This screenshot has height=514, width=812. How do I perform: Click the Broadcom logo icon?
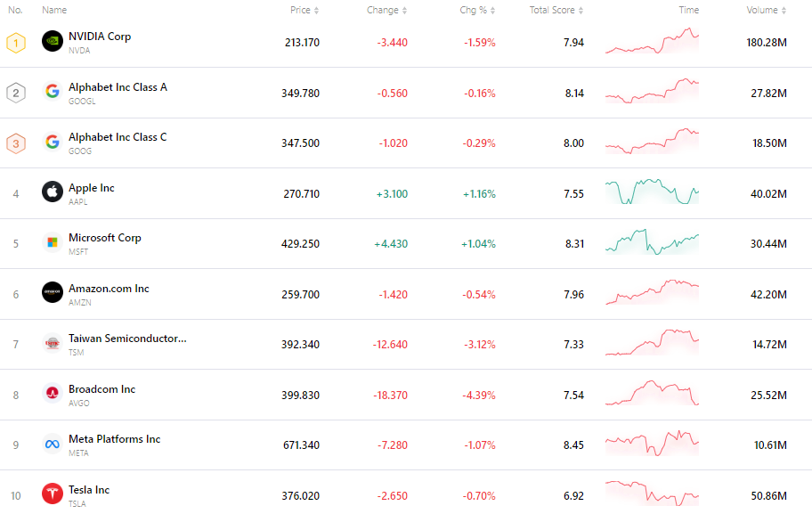click(x=52, y=393)
